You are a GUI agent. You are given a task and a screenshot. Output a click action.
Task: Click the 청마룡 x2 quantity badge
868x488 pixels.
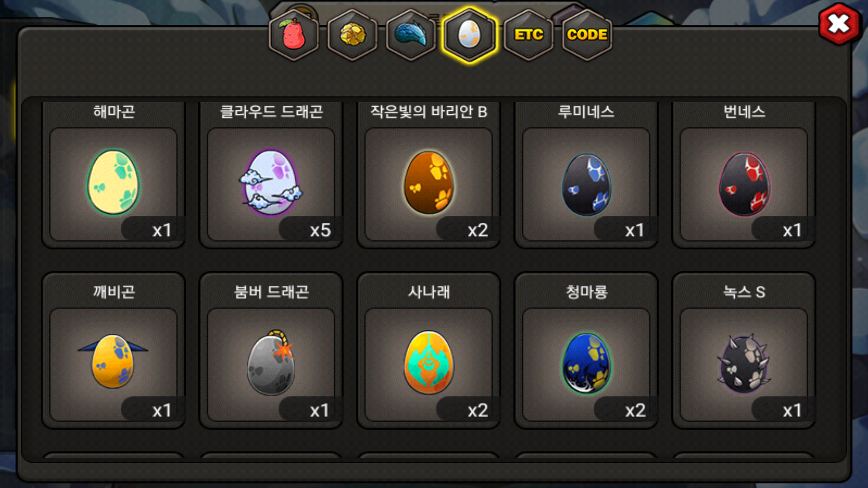[x=635, y=410]
